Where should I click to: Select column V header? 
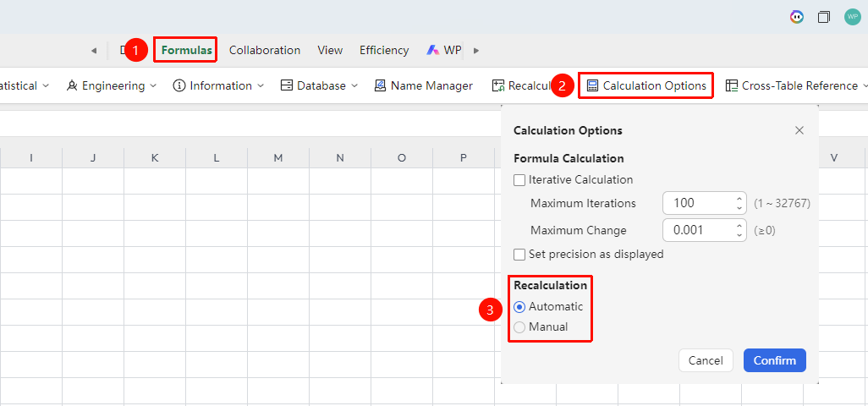(x=833, y=157)
